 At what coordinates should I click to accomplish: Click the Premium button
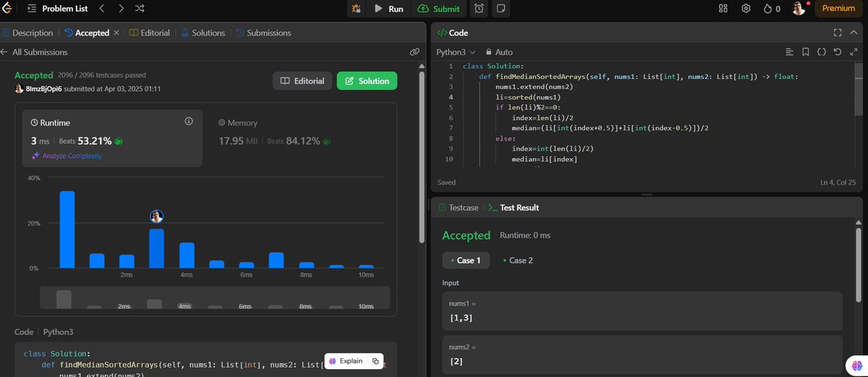pyautogui.click(x=839, y=9)
